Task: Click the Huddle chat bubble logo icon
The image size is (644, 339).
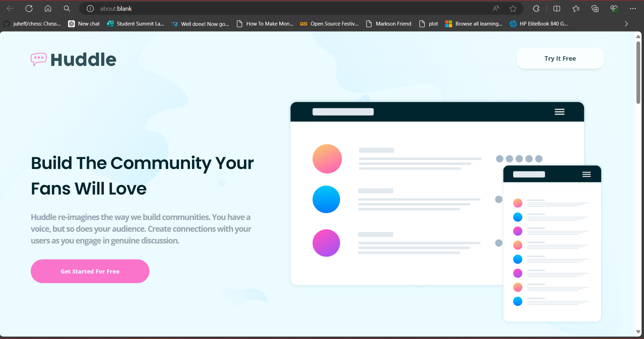Action: point(39,59)
